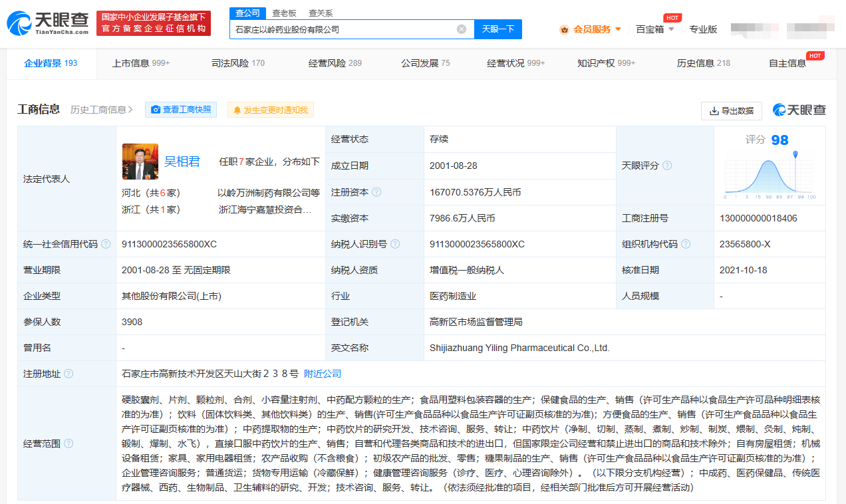Image resolution: width=846 pixels, height=504 pixels.
Task: Go to the 公司发展 tab
Action: click(x=426, y=64)
